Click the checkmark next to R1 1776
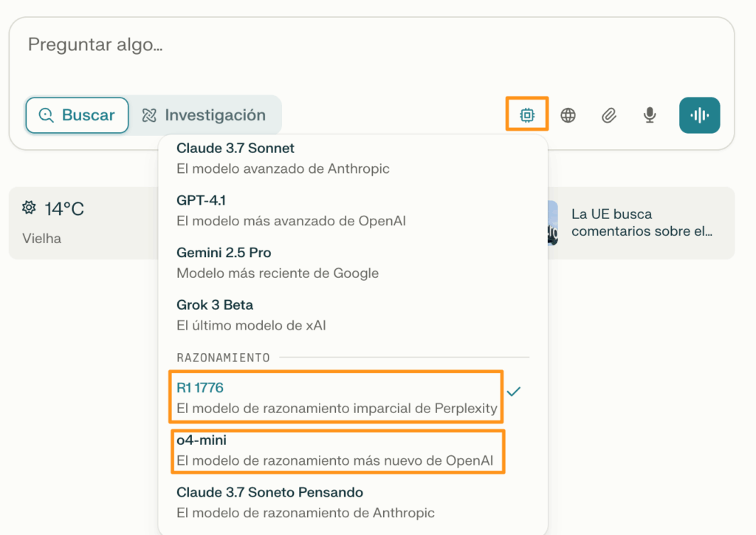The height and width of the screenshot is (535, 756). (514, 391)
